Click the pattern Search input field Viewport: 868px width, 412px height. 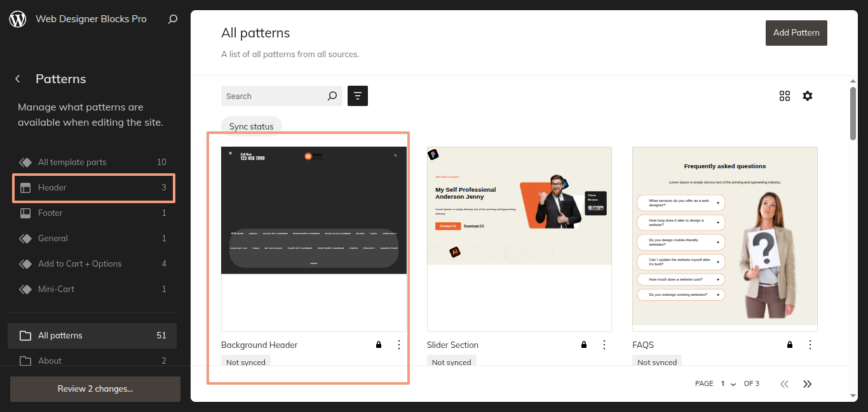pyautogui.click(x=273, y=96)
